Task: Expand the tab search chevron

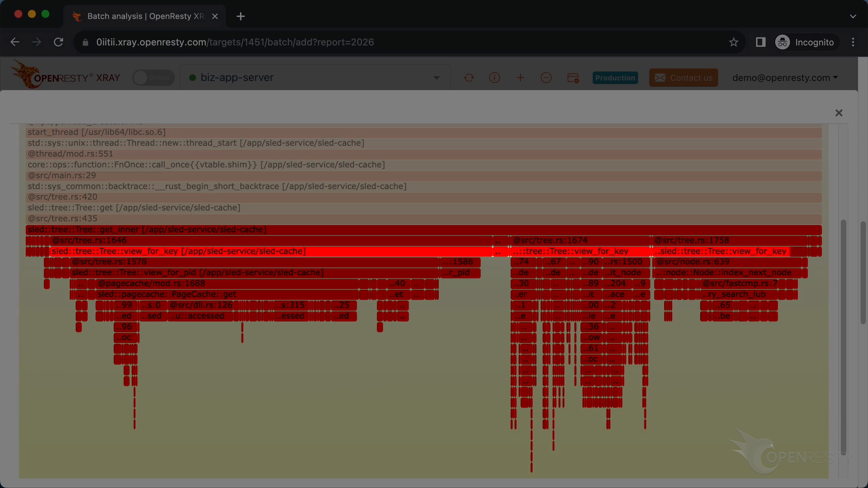Action: (x=853, y=16)
